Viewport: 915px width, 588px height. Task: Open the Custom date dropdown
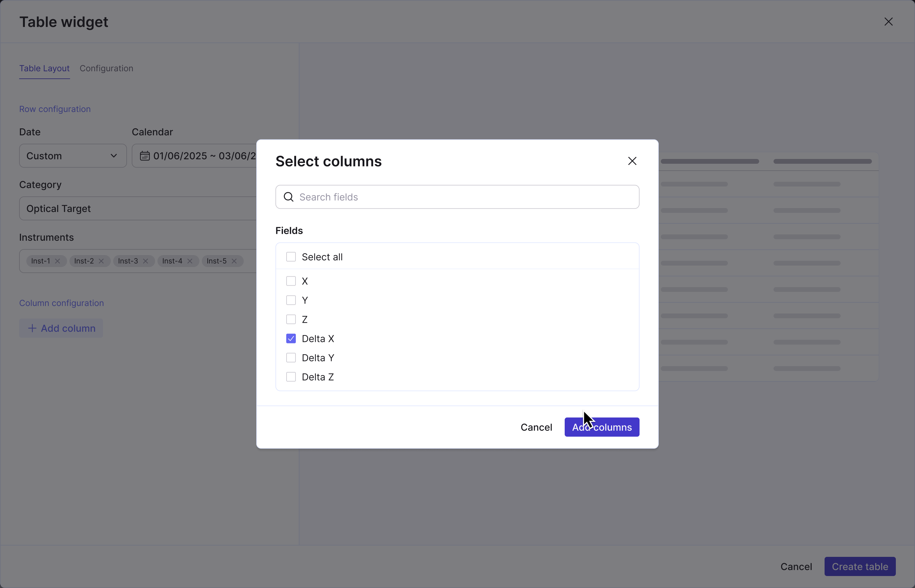[72, 156]
